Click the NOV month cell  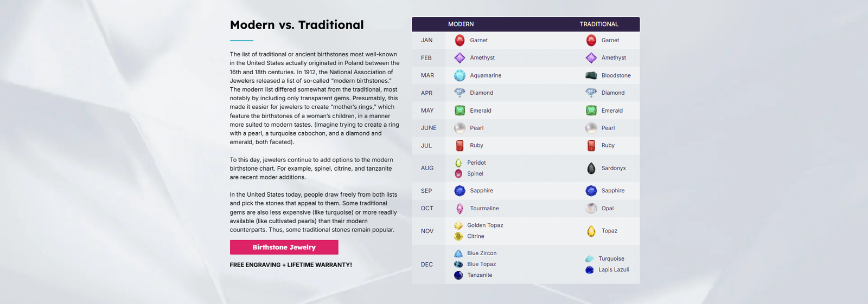[x=427, y=231]
